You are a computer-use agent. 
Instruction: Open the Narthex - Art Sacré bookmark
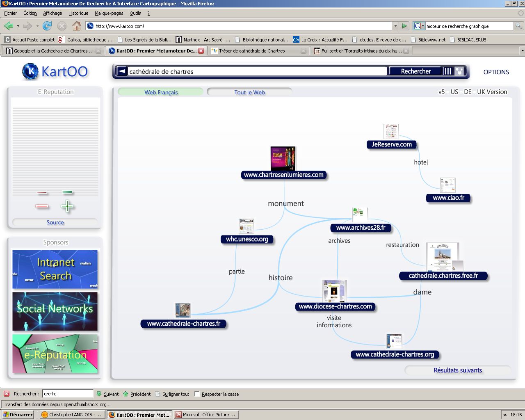click(203, 40)
